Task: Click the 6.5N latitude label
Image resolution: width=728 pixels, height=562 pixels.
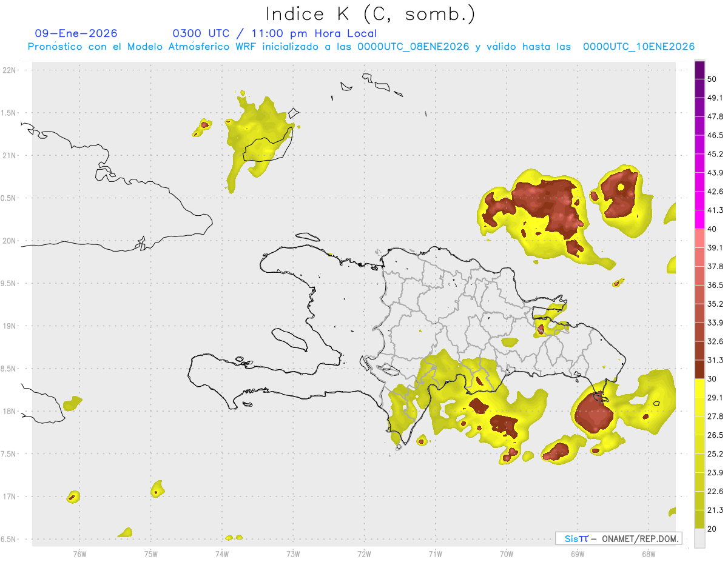Action: (x=9, y=539)
